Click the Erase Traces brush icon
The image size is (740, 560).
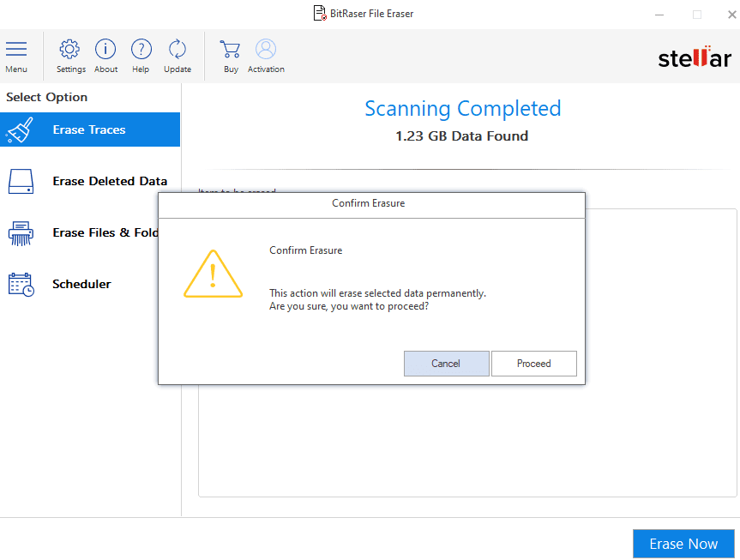21,129
